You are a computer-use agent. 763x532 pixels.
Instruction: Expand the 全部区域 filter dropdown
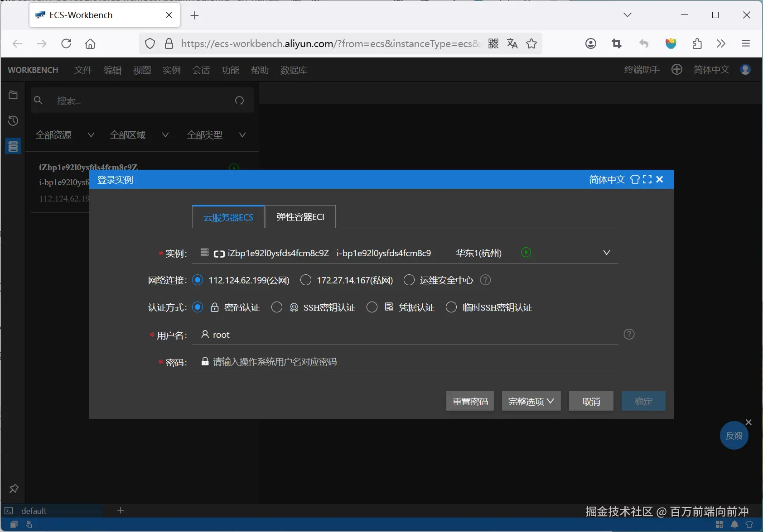point(140,134)
